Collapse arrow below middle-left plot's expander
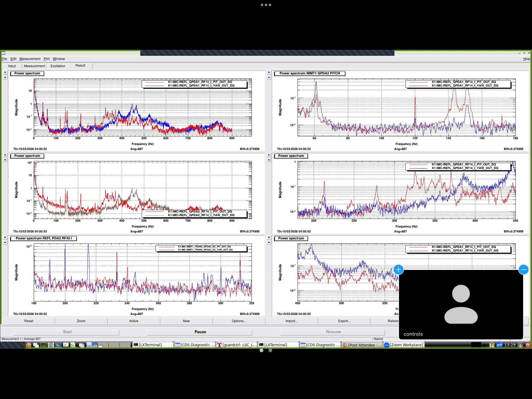Screen dimensions: 532x399 coord(5,160)
